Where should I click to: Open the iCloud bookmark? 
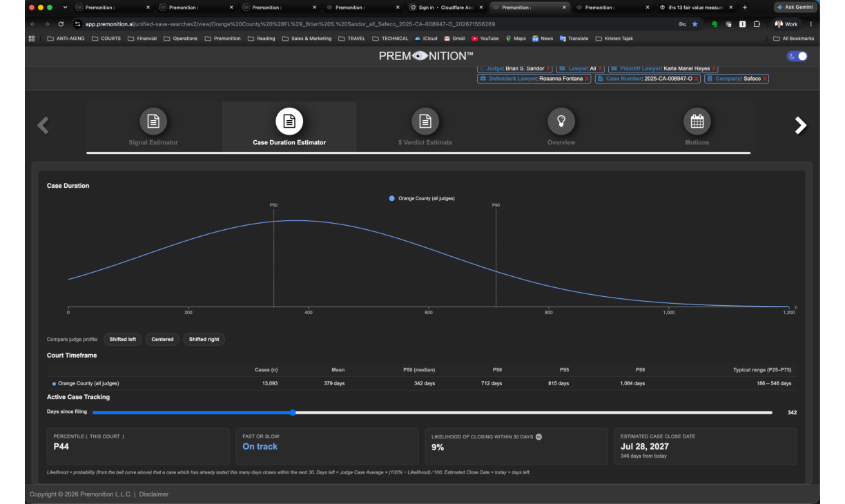point(426,39)
